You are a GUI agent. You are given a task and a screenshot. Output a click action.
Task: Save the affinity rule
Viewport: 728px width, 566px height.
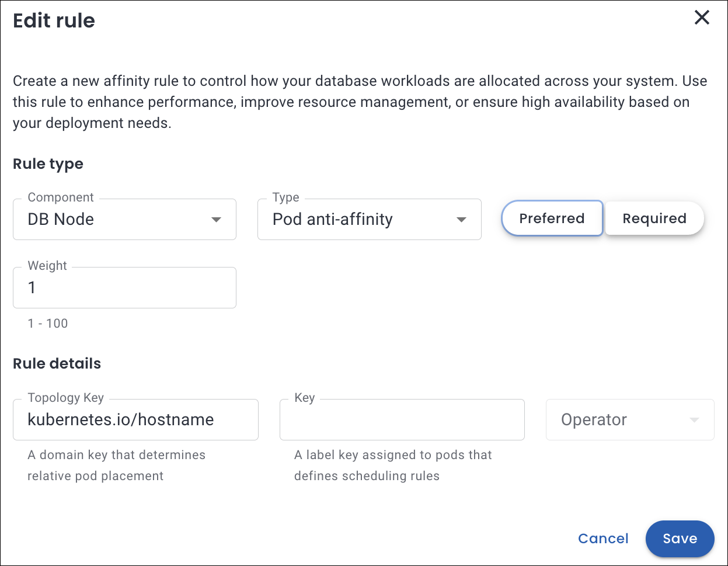click(680, 539)
